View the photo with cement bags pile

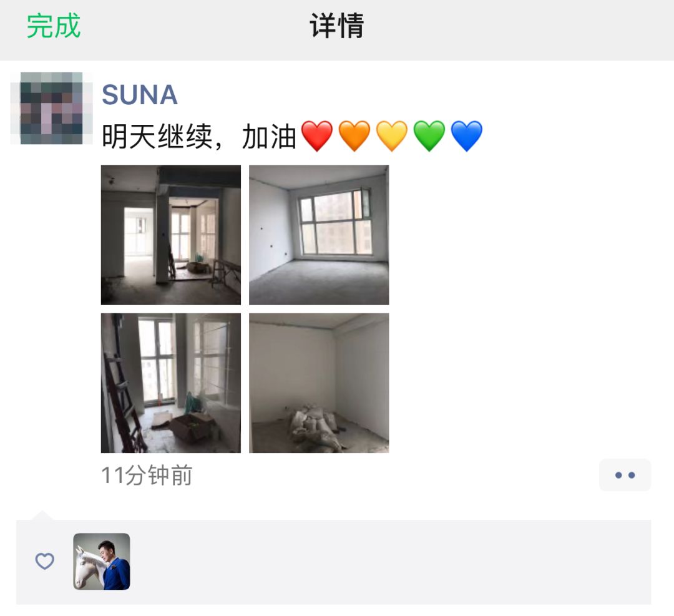(319, 383)
